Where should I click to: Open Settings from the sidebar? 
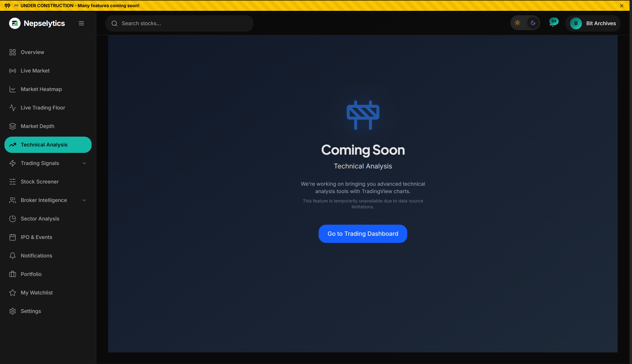tap(31, 311)
